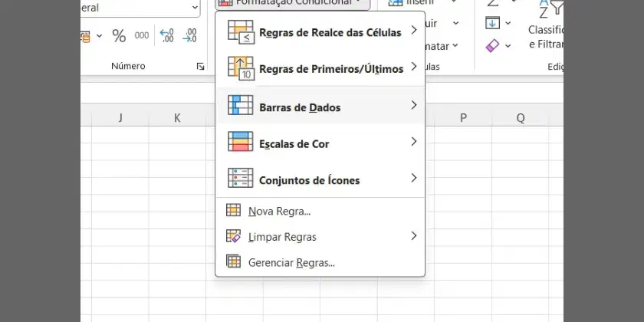Click the Escalas de Cor icon
644x322 pixels.
click(240, 141)
